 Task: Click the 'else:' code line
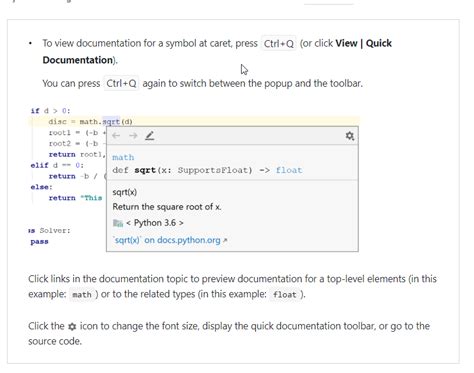point(42,187)
